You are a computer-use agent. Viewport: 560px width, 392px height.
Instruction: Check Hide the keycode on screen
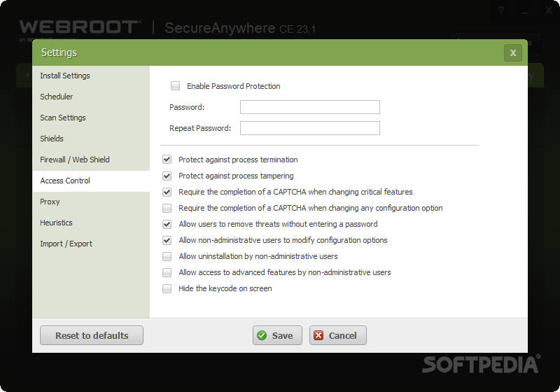[167, 288]
